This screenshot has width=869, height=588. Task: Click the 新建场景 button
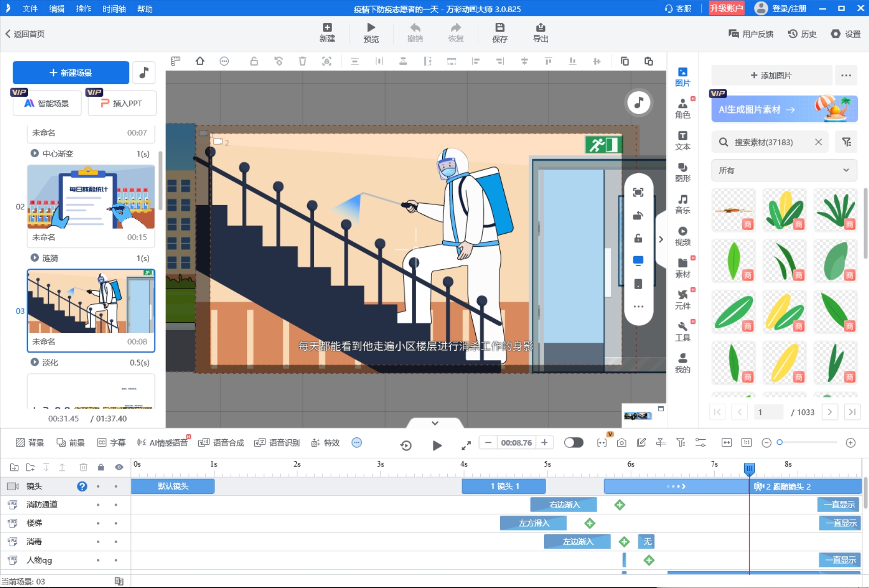click(x=71, y=73)
